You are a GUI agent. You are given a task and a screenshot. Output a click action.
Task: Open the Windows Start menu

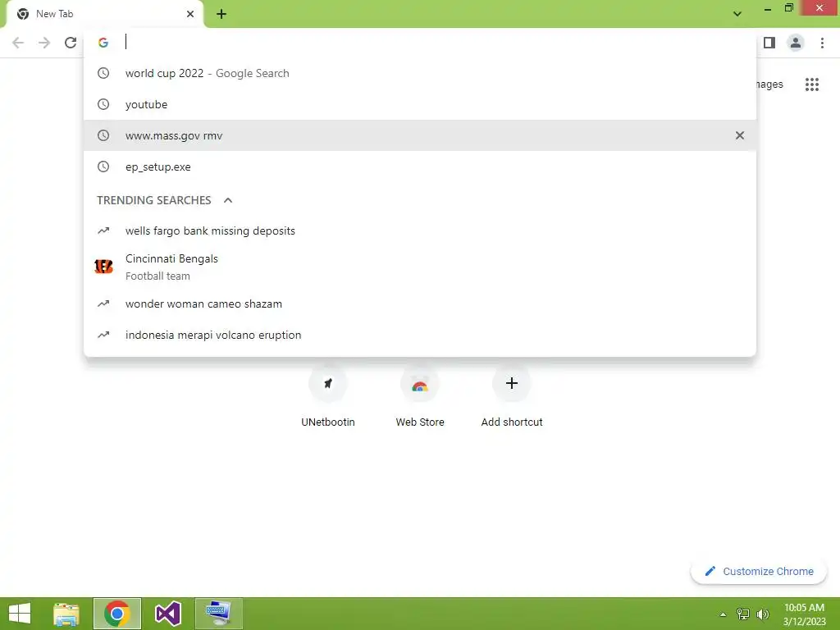tap(20, 614)
